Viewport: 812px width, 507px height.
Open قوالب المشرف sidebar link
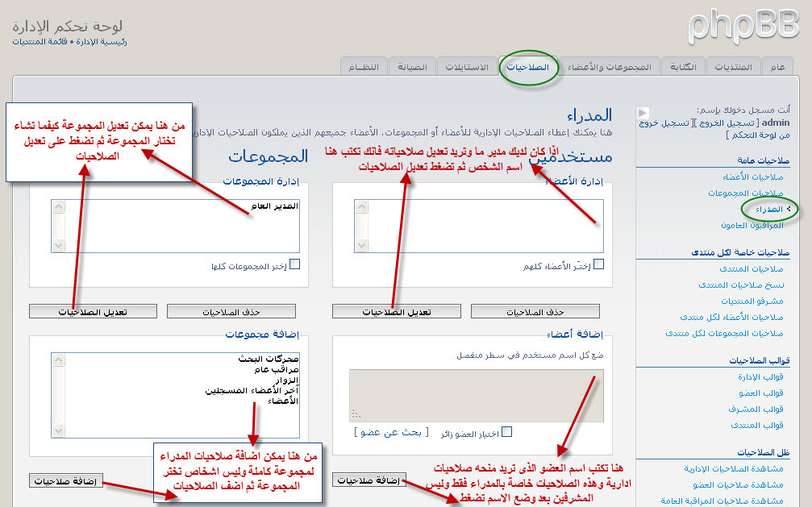coord(756,409)
